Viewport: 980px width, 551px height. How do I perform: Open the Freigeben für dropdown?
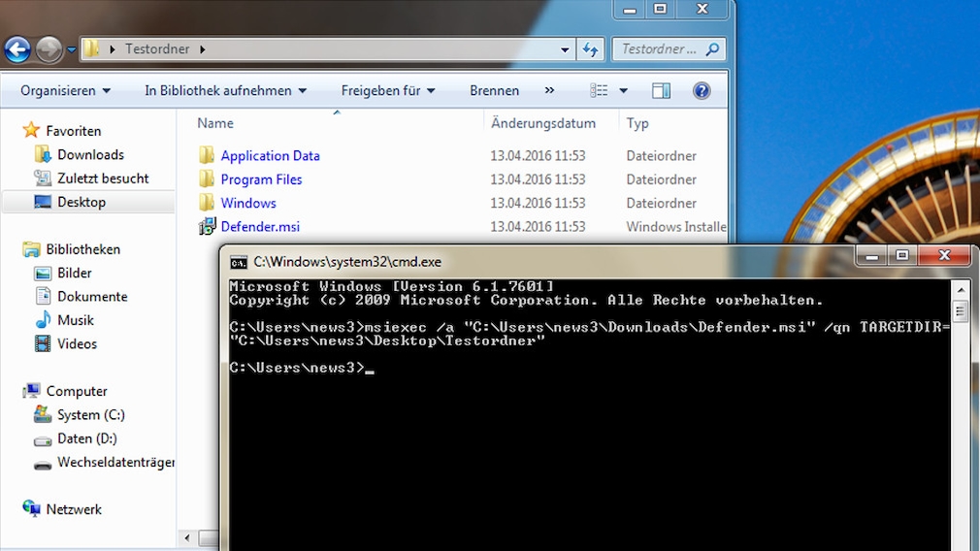coord(387,90)
